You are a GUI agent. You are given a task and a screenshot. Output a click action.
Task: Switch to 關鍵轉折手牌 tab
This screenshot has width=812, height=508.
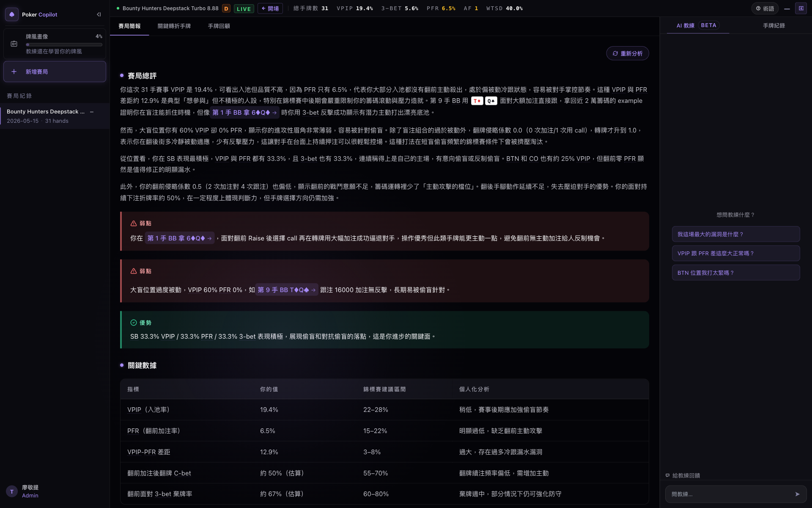174,26
